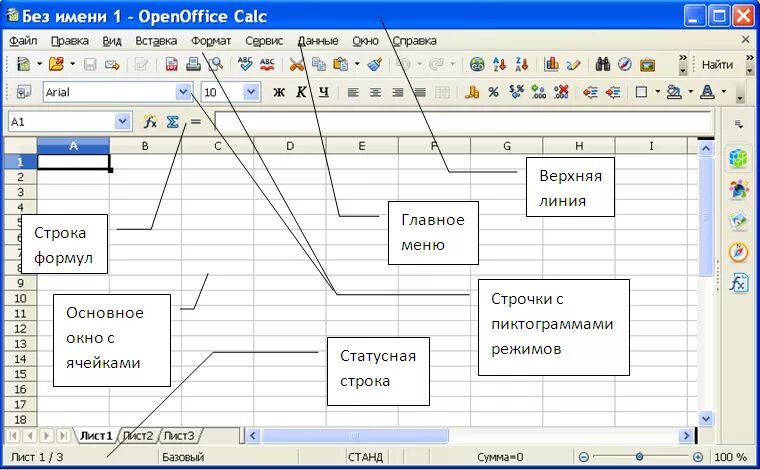
Task: Toggle Underline (Ч) formatting
Action: pos(323,92)
